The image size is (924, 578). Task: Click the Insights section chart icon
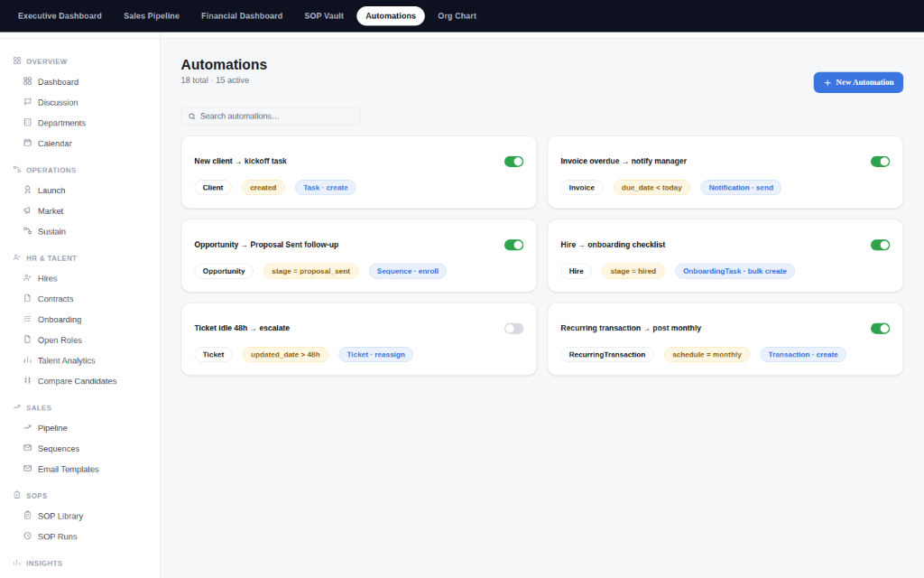pyautogui.click(x=17, y=563)
